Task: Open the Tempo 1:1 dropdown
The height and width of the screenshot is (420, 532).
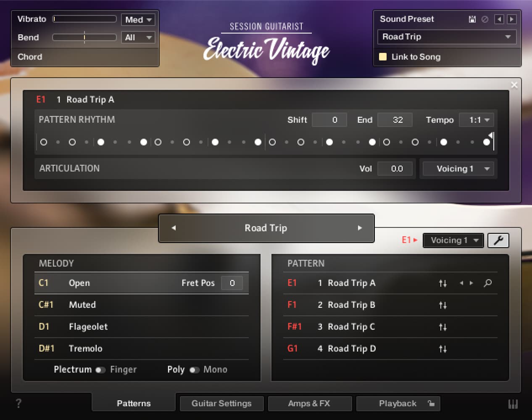Action: pos(477,120)
